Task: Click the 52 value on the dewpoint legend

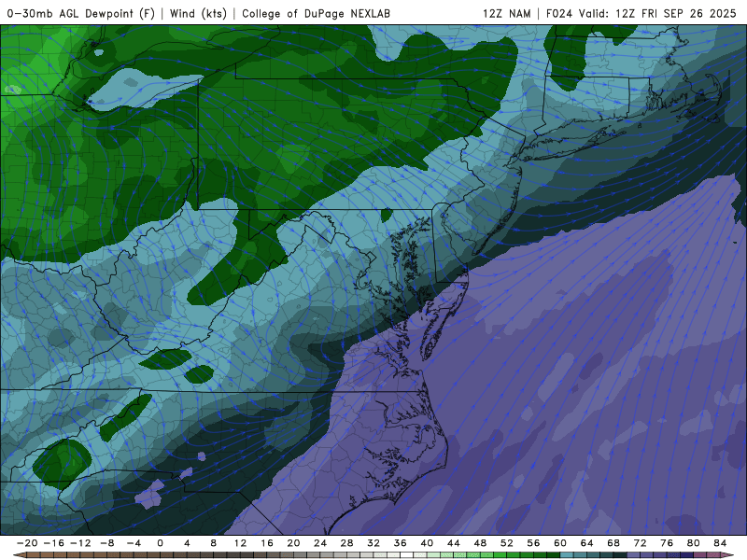Action: click(507, 543)
